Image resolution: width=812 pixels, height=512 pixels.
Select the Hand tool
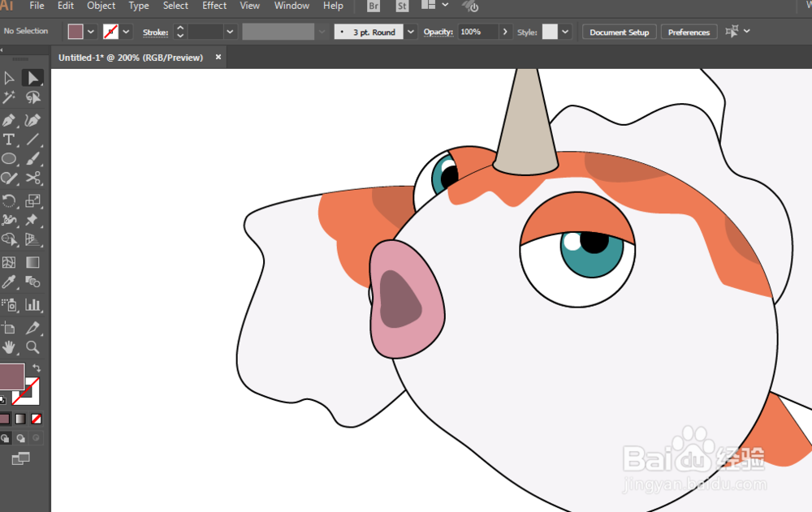click(9, 347)
